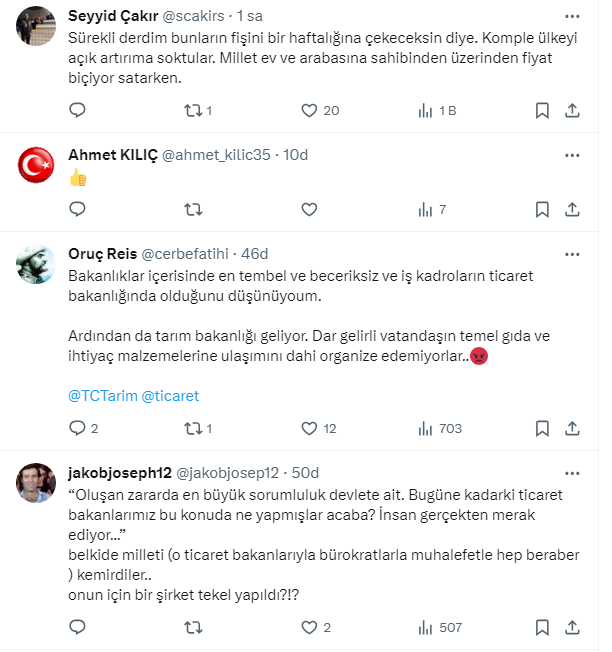Open more menu for Ahmet KILIÇ's tweet
This screenshot has height=652, width=612.
point(572,155)
